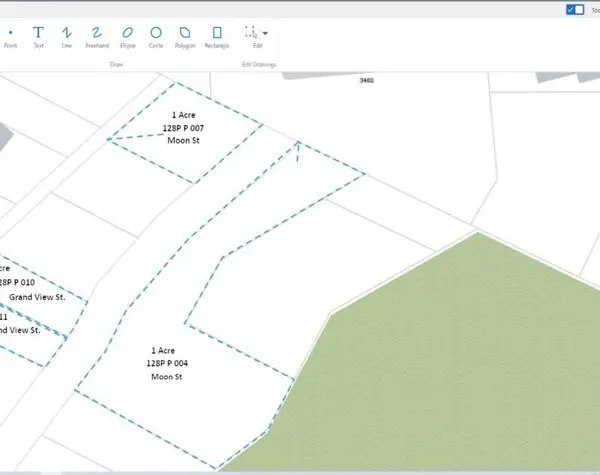Select the Freehand draw tool
600x475 pixels.
point(97,38)
